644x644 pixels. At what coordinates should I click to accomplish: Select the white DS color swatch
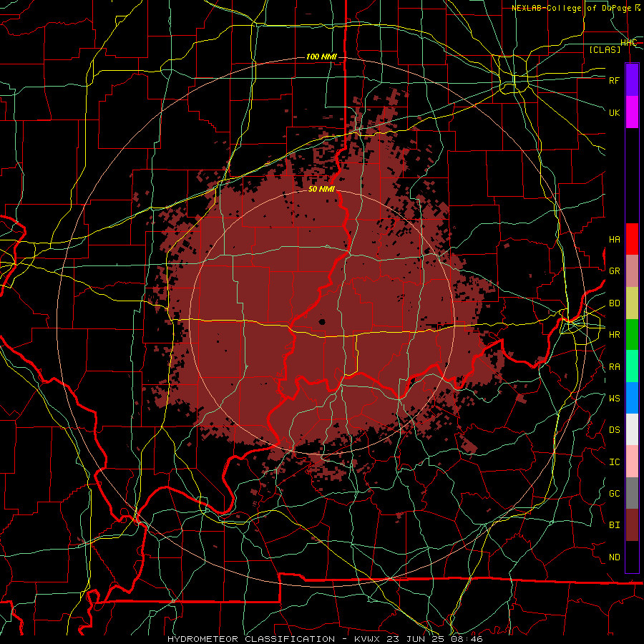(632, 429)
